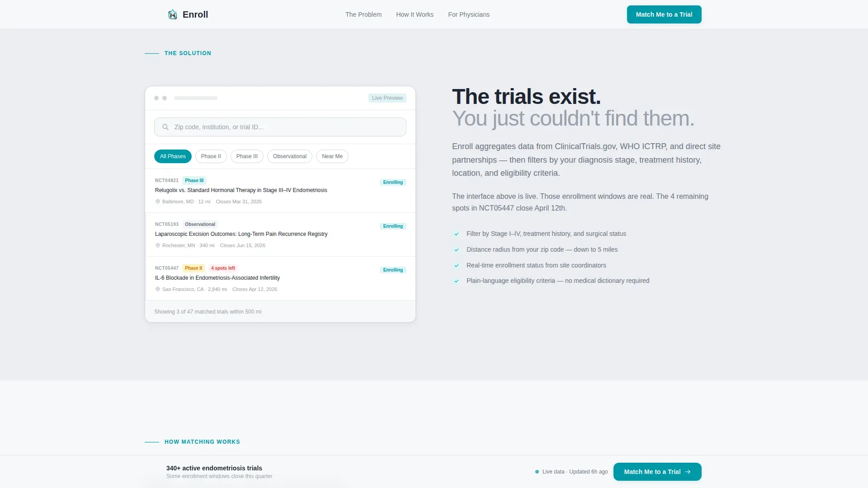This screenshot has width=868, height=488.
Task: Click checkmark icon beside Plain-language eligibility criteria
Action: click(x=457, y=281)
